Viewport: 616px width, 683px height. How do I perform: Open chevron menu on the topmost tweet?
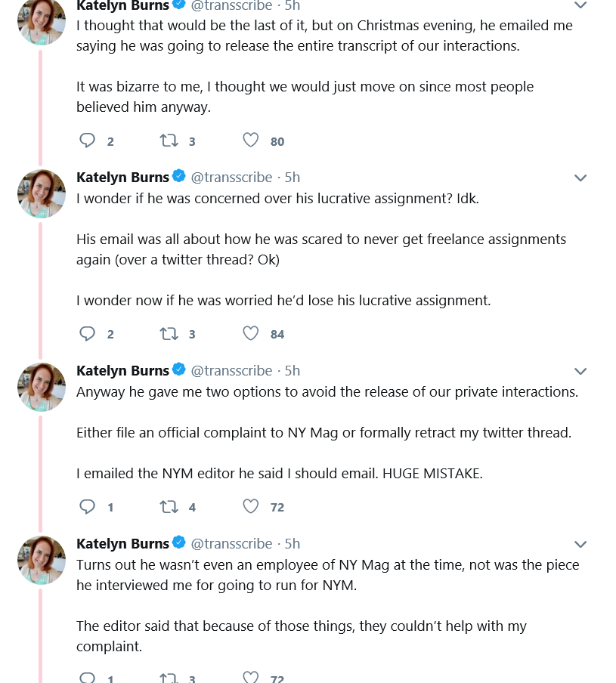(x=580, y=5)
